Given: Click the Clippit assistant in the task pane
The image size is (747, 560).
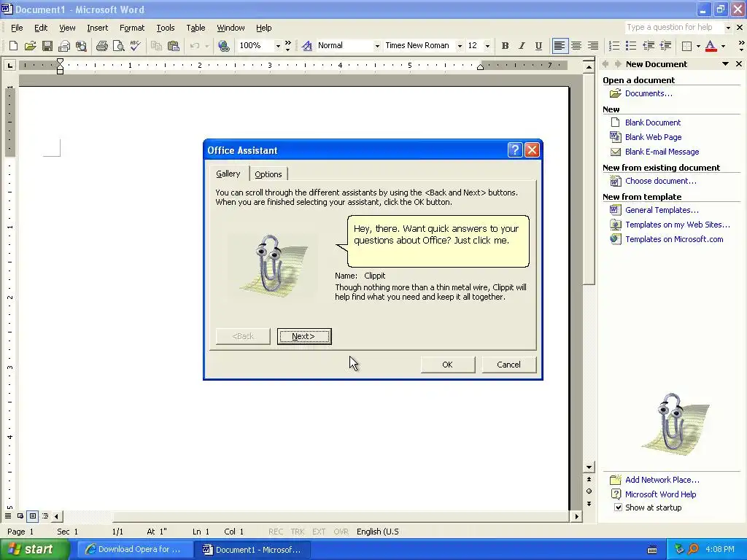Looking at the screenshot, I should [x=676, y=423].
